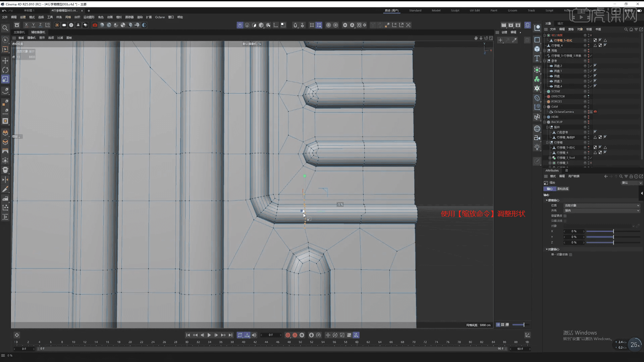Collapse the 建模轴心 section
This screenshot has height=362, width=644.
click(x=547, y=200)
